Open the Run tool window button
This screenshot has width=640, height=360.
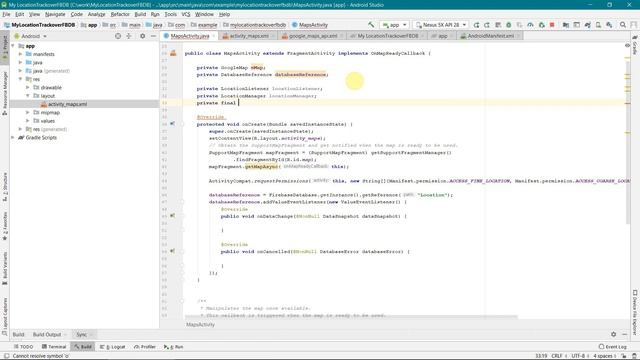pyautogui.click(x=173, y=347)
